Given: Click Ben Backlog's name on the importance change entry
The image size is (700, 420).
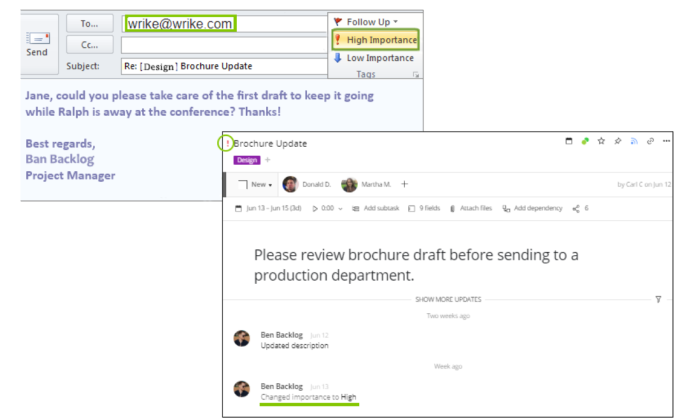Looking at the screenshot, I should (282, 386).
